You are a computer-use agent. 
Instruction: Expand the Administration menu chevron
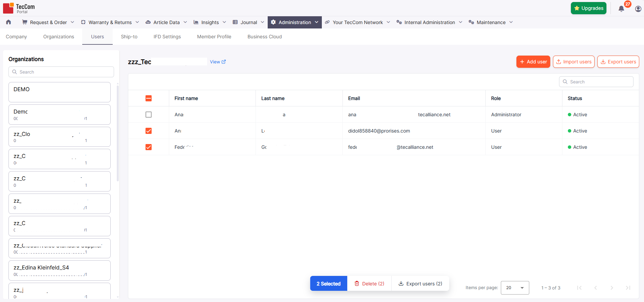click(316, 22)
